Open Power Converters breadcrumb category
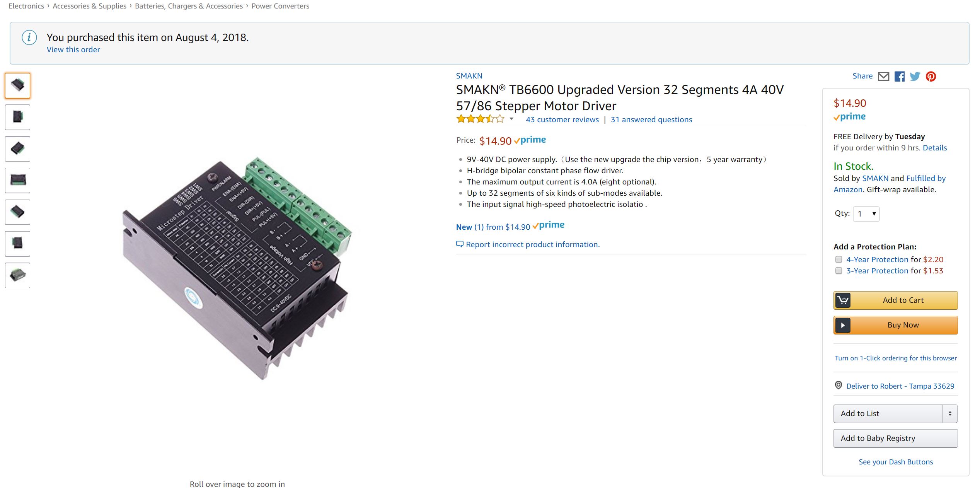 280,6
